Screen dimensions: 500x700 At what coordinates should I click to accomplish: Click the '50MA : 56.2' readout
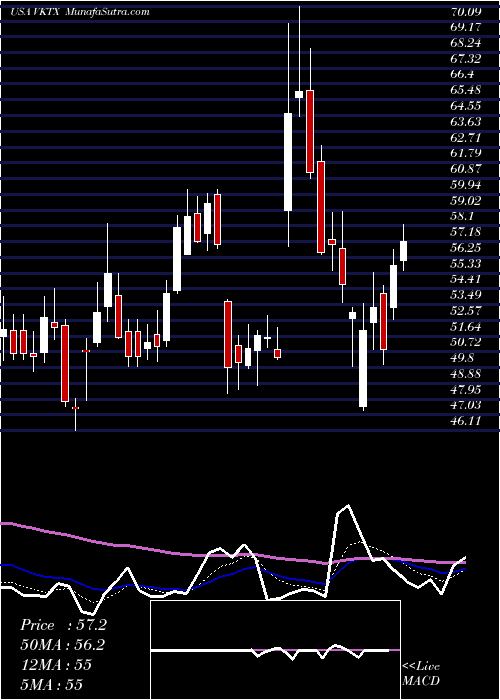[63, 645]
